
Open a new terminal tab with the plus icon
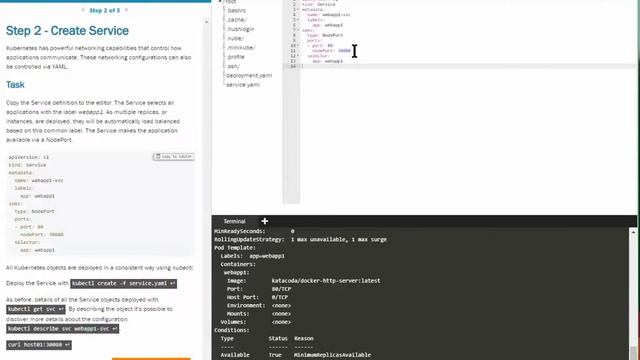264,221
